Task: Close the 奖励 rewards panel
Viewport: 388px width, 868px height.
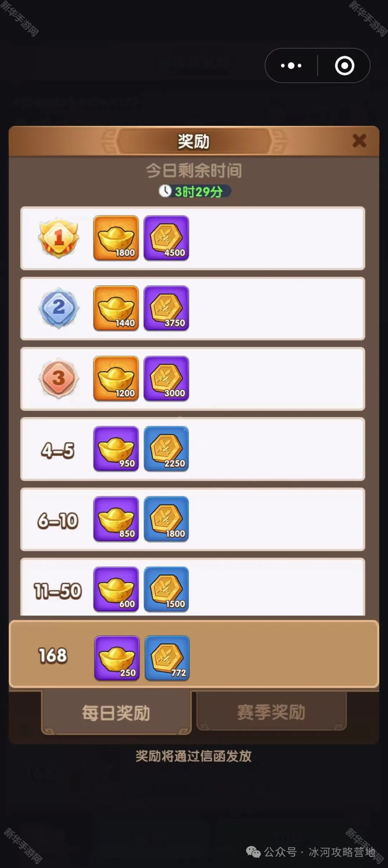Action: click(359, 141)
